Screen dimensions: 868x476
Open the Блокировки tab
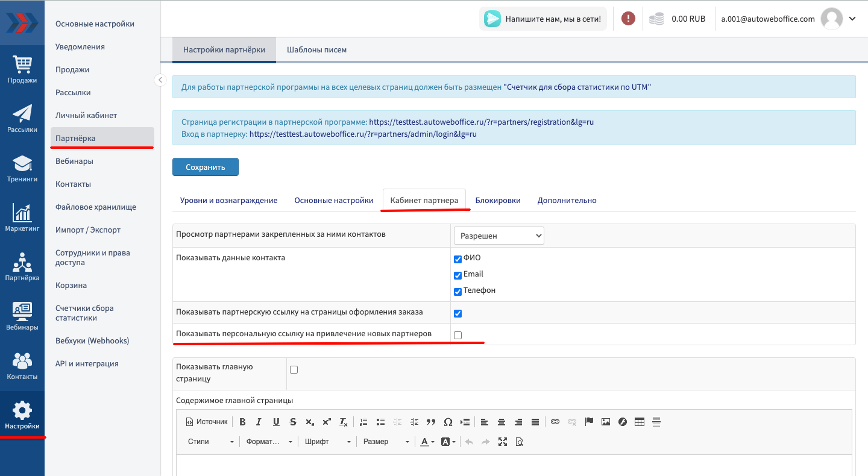497,200
